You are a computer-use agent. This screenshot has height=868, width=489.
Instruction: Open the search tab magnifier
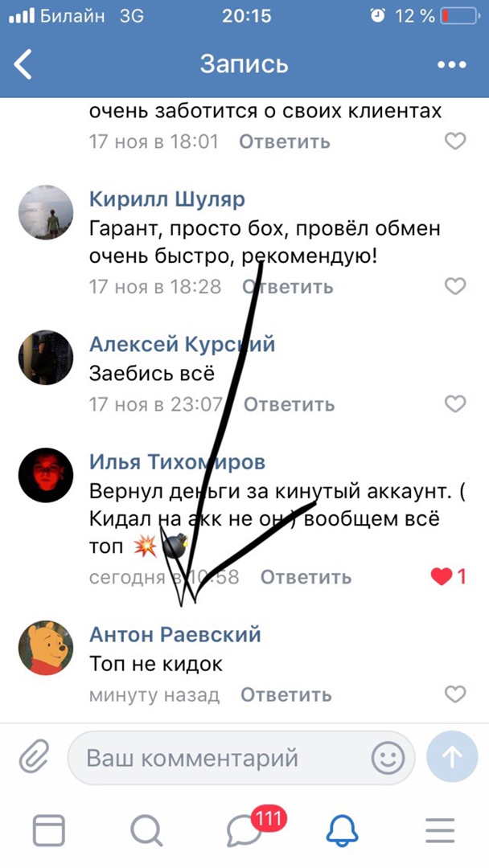click(146, 832)
